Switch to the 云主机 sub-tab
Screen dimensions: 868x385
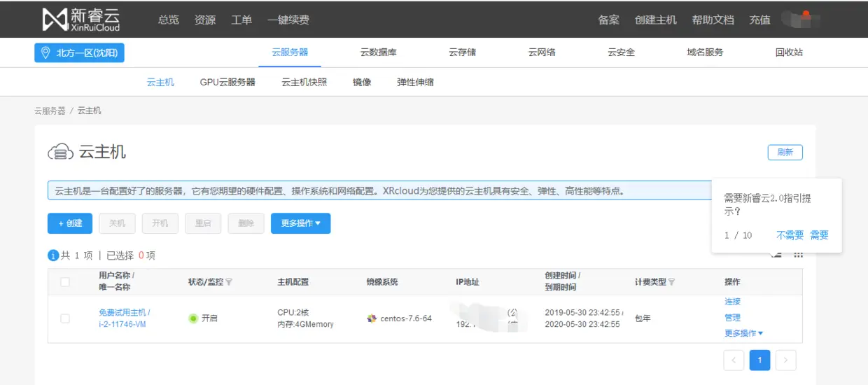[x=160, y=82]
